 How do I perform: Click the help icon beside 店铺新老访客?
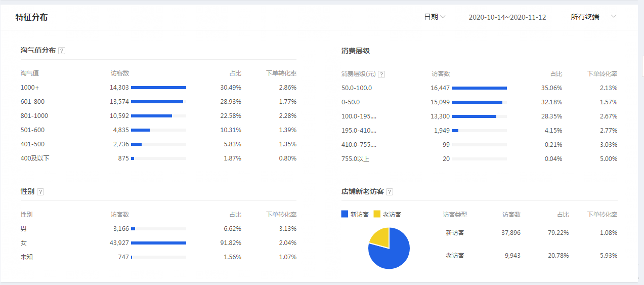390,192
